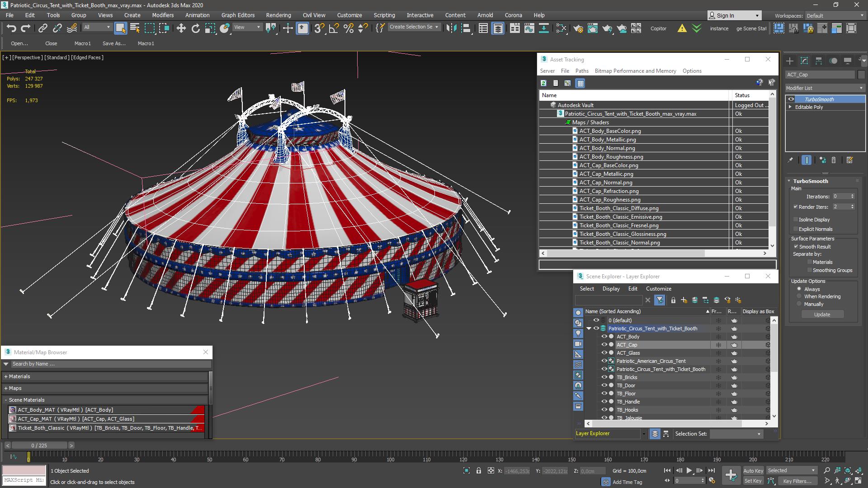Play the animation
The height and width of the screenshot is (488, 868).
tap(689, 471)
